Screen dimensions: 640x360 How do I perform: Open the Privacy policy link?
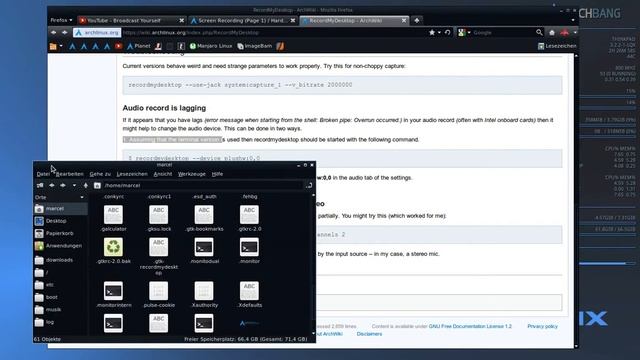click(x=542, y=327)
